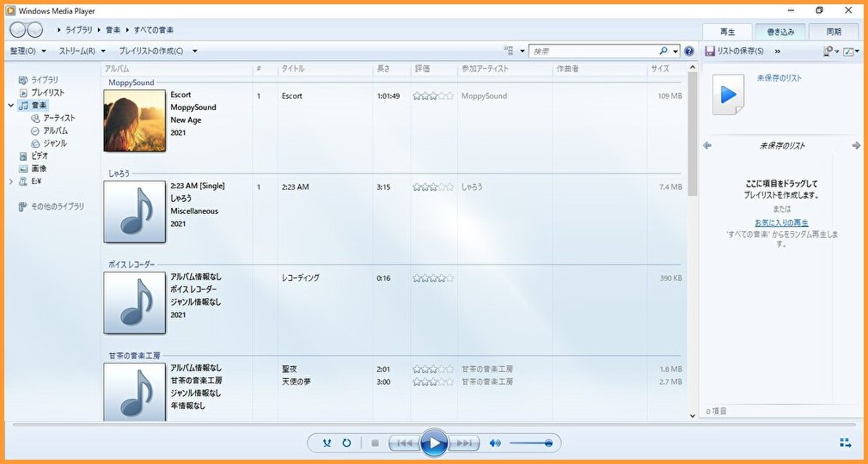868x464 pixels.
Task: Open the ストリーム(R) dropdown menu
Action: 82,51
